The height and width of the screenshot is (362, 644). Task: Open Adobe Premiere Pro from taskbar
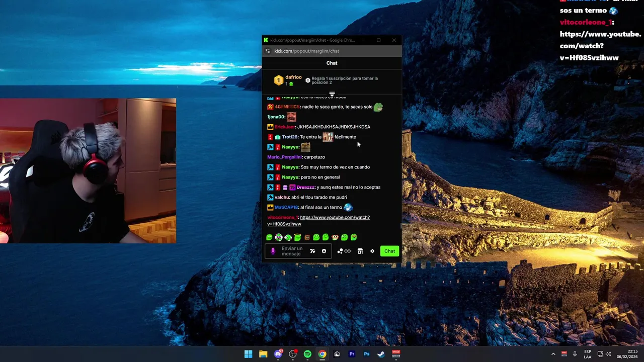[352, 354]
